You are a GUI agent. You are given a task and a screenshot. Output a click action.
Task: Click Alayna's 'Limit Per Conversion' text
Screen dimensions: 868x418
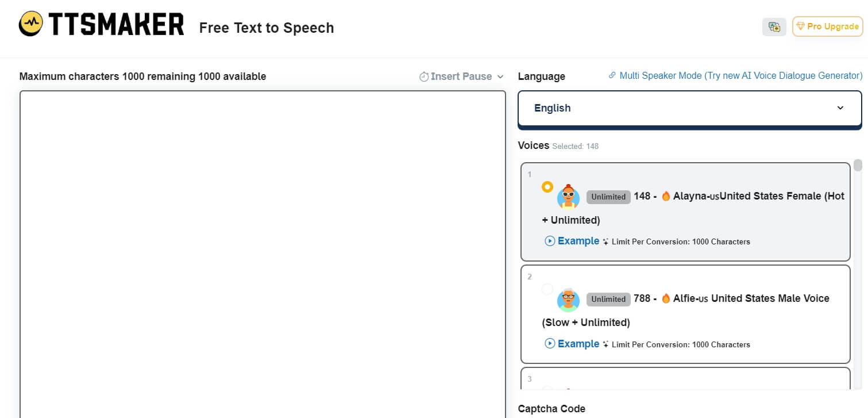point(681,241)
